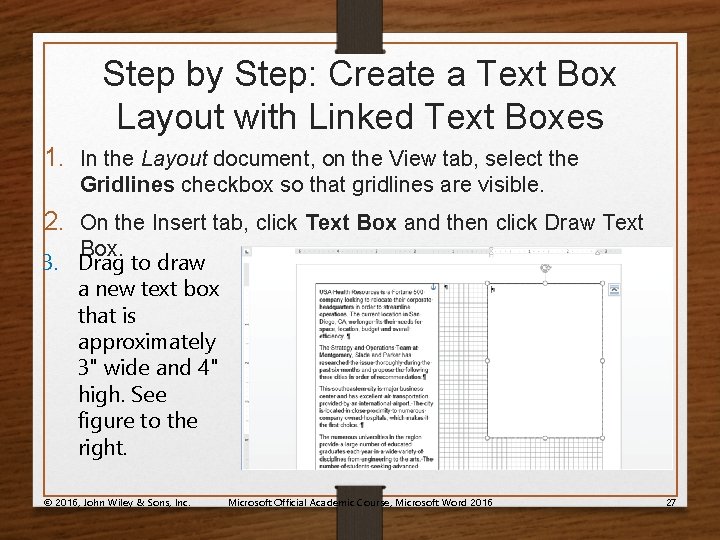
Task: Click the 'USA Health Resources' paragraph
Action: coord(376,314)
